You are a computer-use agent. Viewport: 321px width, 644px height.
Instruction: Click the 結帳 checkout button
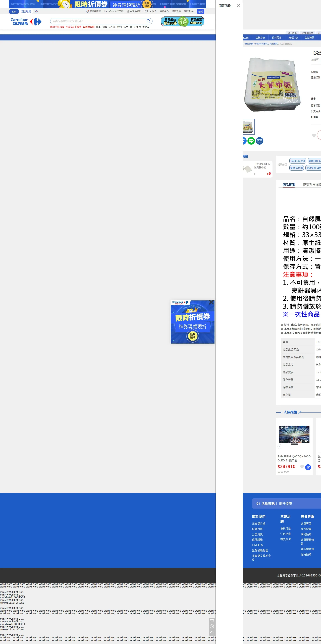(200, 12)
